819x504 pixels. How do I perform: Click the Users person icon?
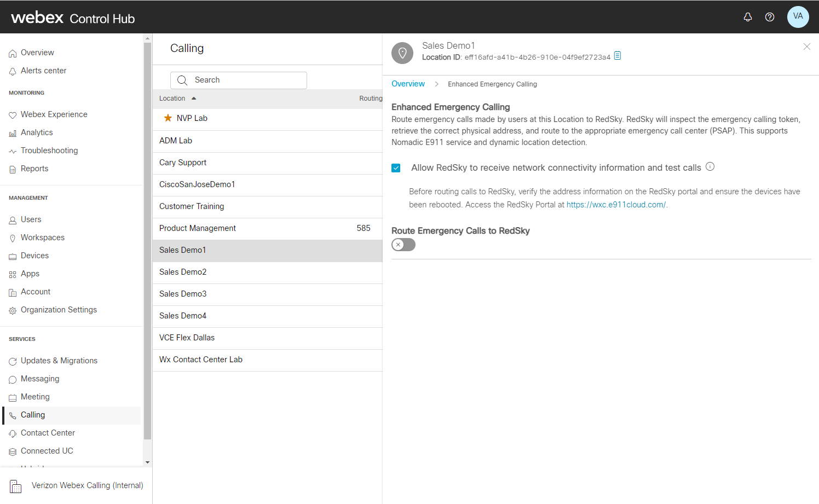pos(13,221)
